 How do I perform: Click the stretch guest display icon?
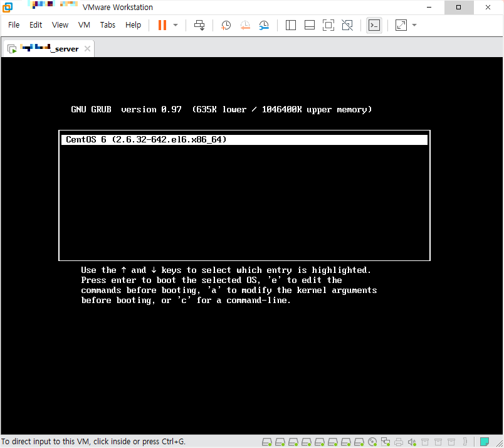pyautogui.click(x=401, y=25)
